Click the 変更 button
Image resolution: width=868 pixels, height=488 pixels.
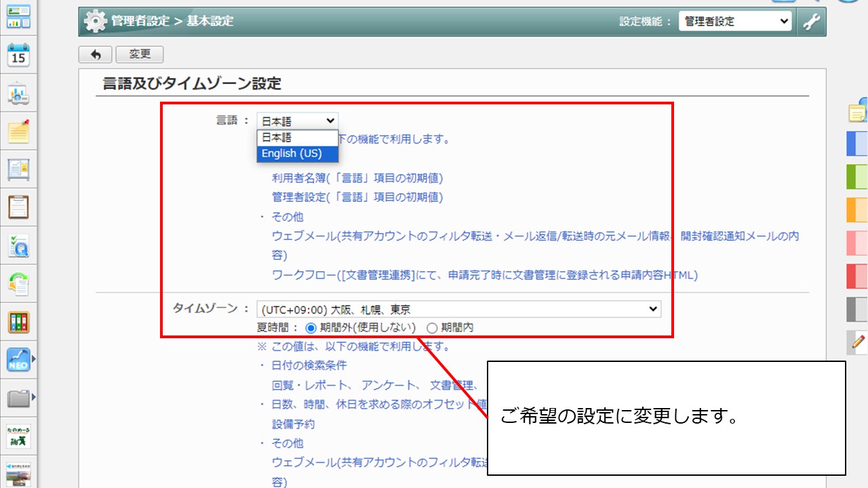(x=140, y=55)
